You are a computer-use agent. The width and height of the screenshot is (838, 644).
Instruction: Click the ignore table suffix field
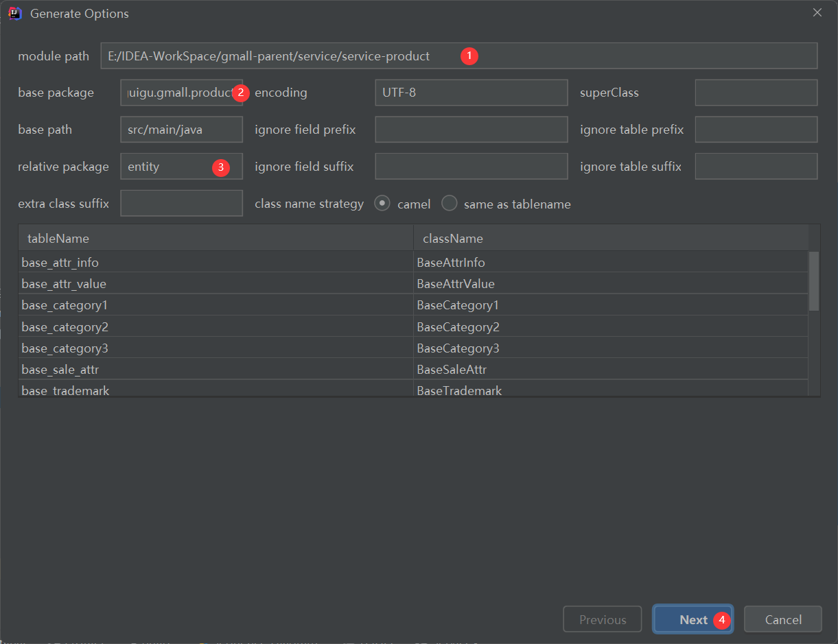(756, 167)
